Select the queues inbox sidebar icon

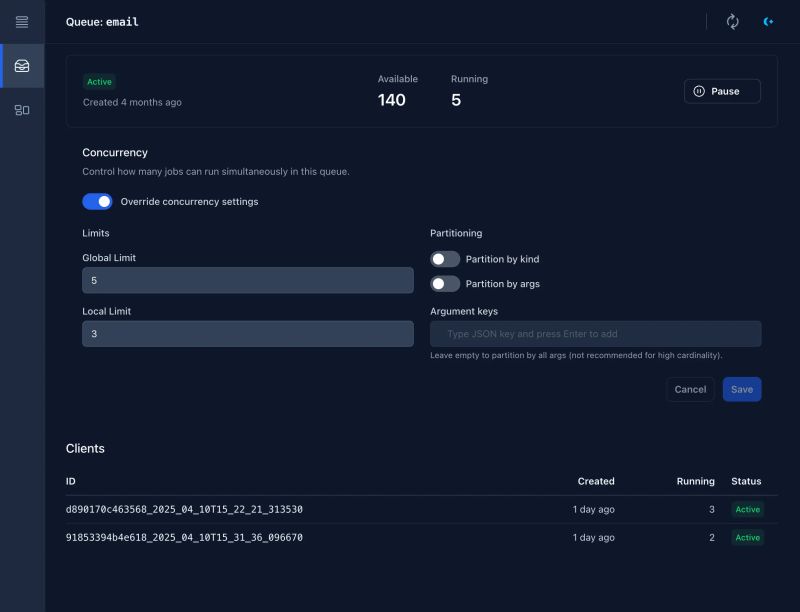(22, 66)
